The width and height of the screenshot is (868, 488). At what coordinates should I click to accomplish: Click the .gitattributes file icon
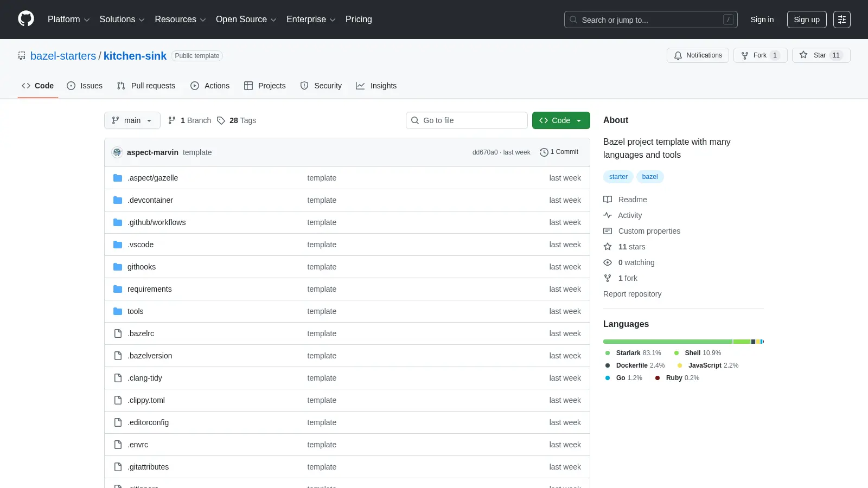click(118, 467)
